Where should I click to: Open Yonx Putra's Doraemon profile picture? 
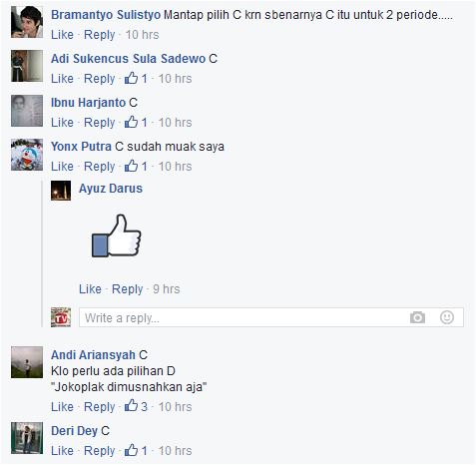[27, 155]
